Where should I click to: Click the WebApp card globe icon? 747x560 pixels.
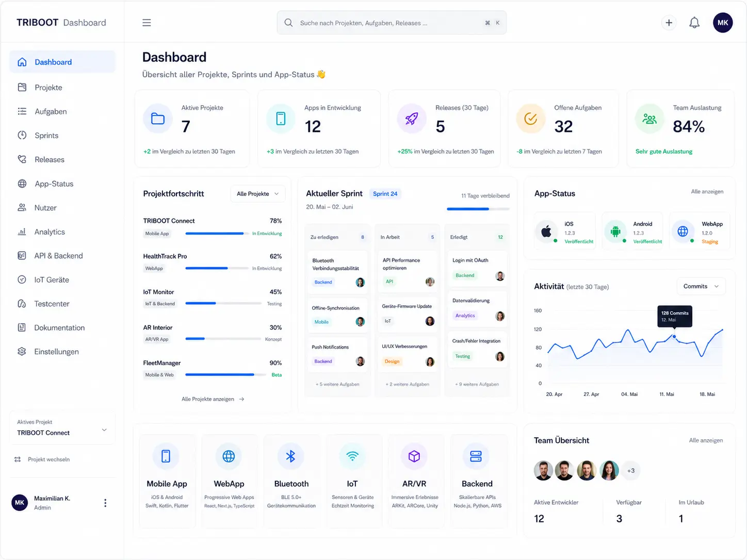coord(229,456)
